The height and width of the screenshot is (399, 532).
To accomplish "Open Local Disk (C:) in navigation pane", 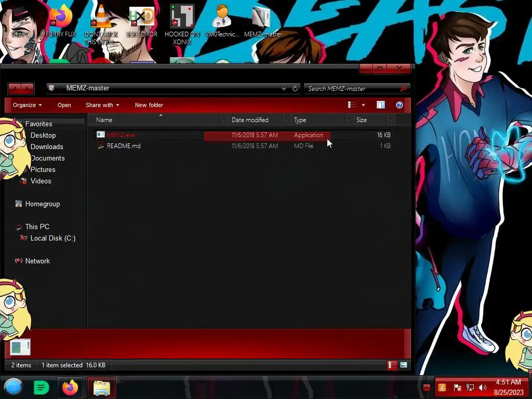I will (52, 238).
